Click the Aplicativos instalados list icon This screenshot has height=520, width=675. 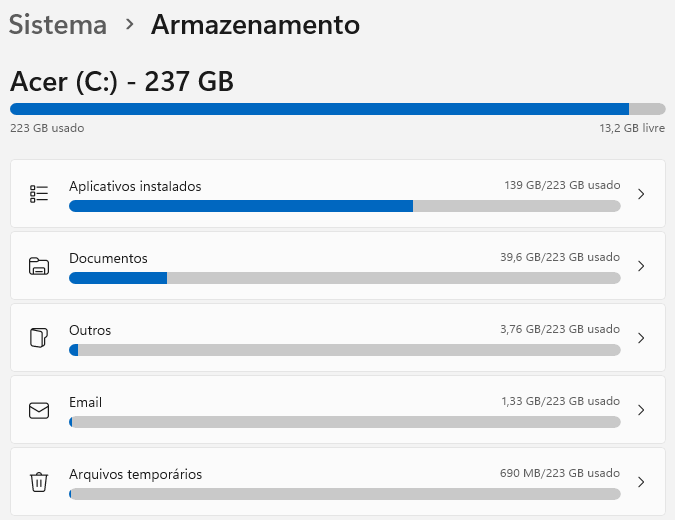tap(39, 194)
